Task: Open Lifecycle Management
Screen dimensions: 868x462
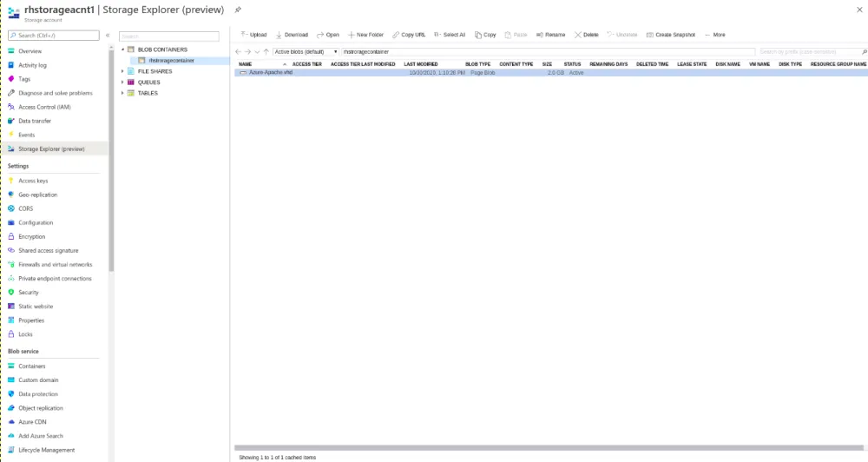Action: tap(47, 450)
